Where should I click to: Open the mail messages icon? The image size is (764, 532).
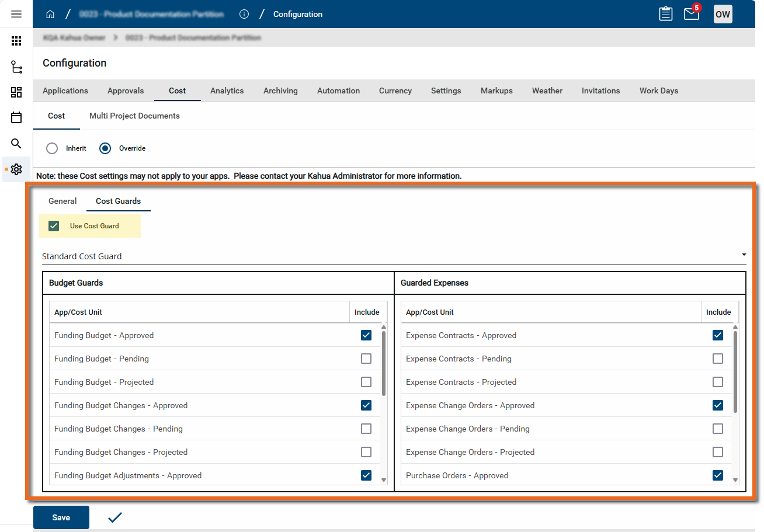click(691, 14)
